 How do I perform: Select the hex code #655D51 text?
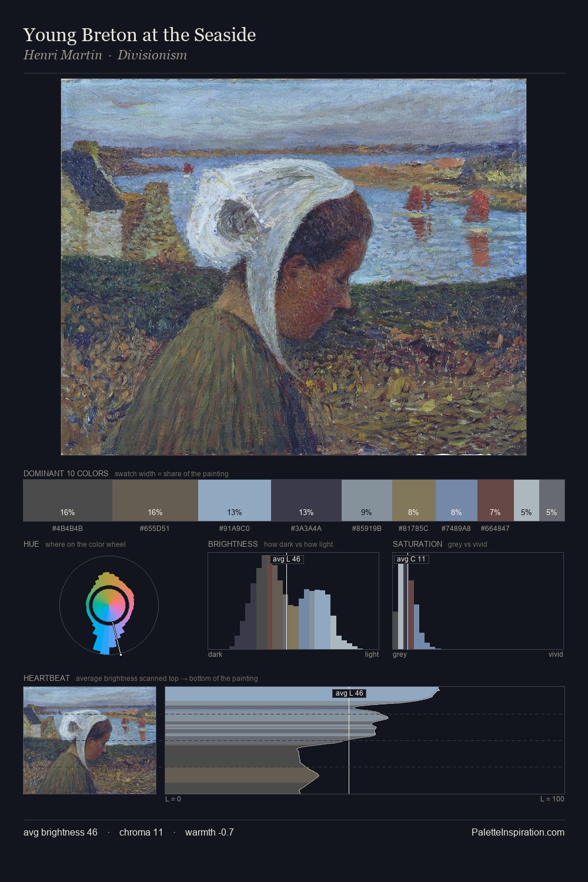[155, 529]
